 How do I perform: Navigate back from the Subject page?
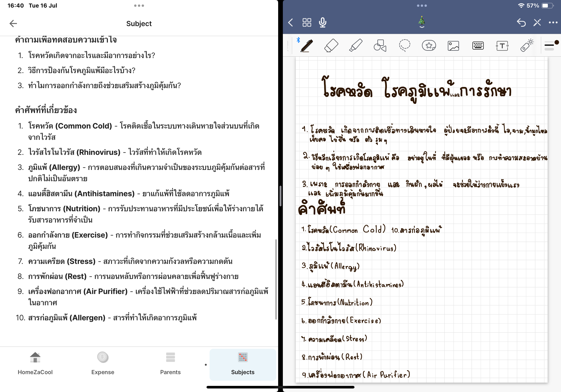13,23
